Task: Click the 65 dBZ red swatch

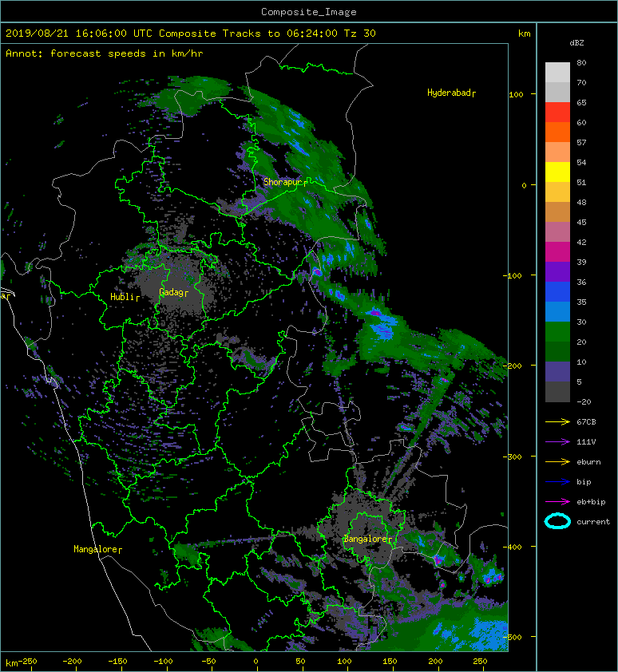Action: pyautogui.click(x=557, y=112)
